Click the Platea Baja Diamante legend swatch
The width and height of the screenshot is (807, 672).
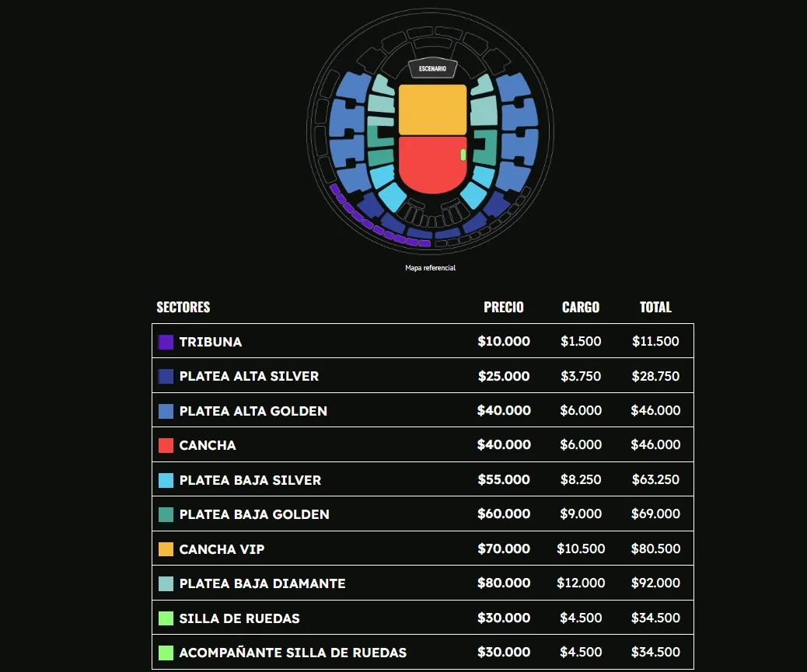click(166, 583)
